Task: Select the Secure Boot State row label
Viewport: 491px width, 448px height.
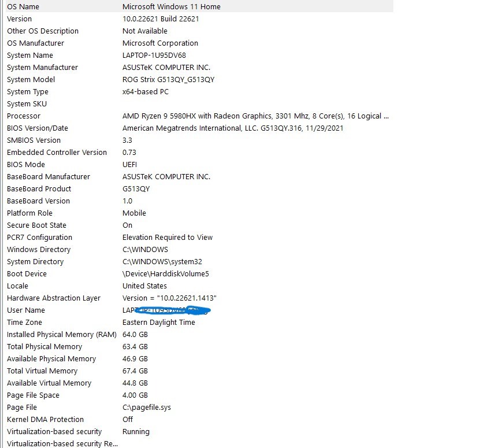Action: (x=36, y=225)
